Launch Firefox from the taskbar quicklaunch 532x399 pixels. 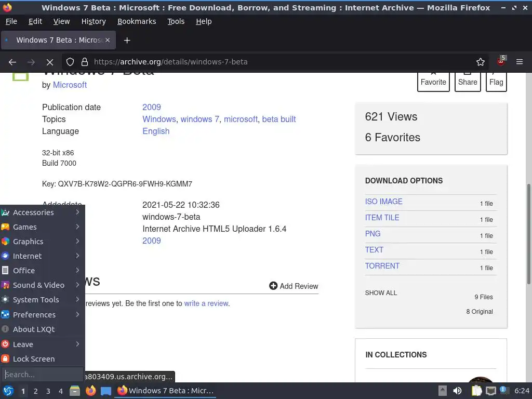(90, 391)
